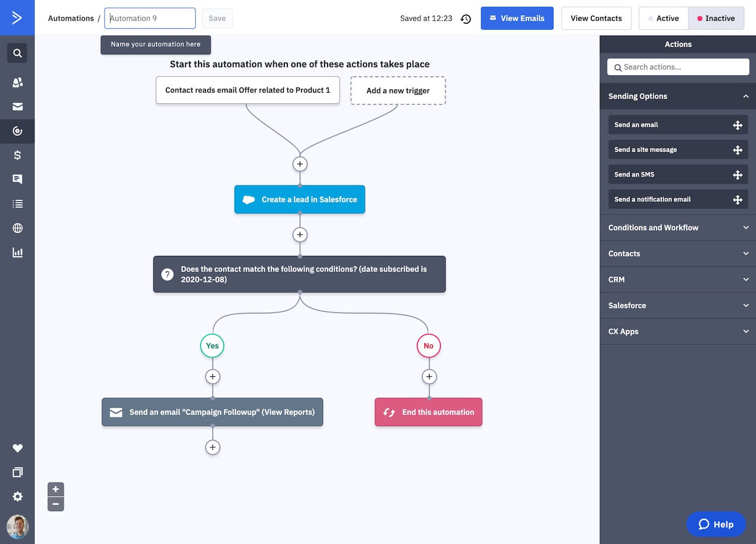Image resolution: width=756 pixels, height=544 pixels.
Task: Open revision history clock icon
Action: [466, 19]
